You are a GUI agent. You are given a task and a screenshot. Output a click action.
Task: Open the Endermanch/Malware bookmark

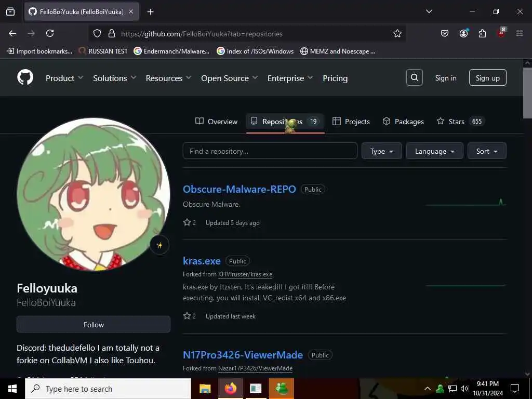(171, 51)
